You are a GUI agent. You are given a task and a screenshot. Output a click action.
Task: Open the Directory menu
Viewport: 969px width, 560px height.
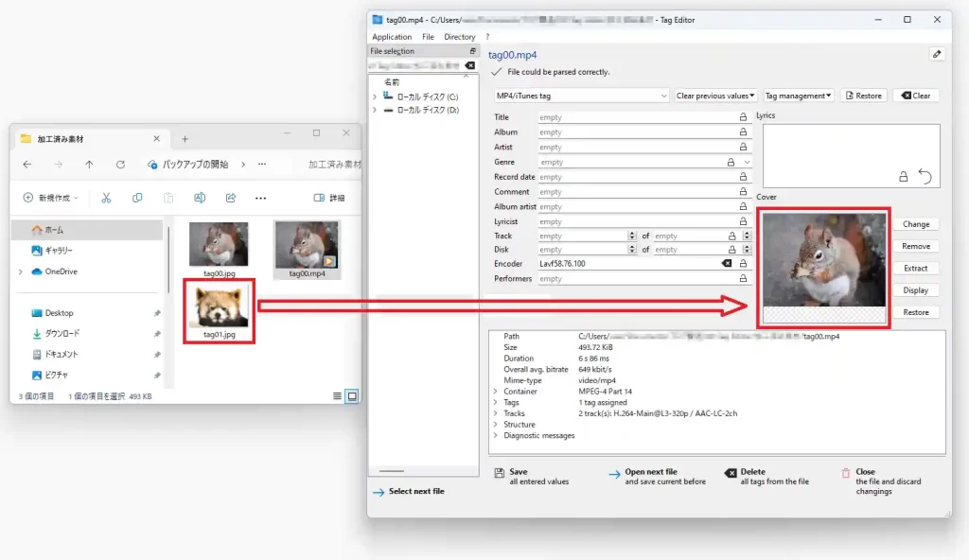pyautogui.click(x=460, y=37)
